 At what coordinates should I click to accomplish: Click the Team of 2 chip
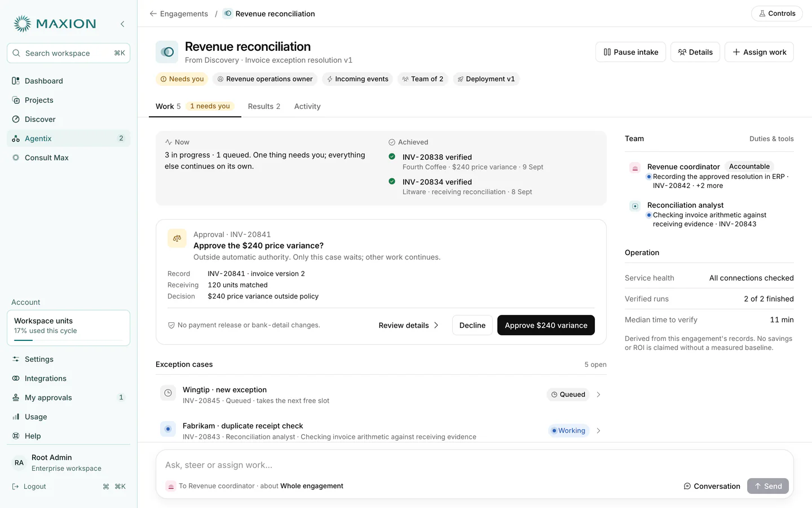click(423, 79)
